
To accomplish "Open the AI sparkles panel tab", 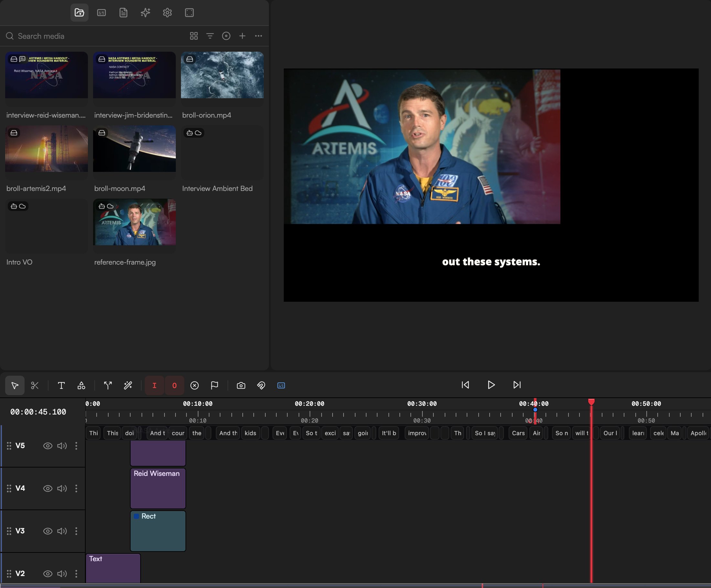I will click(x=145, y=13).
